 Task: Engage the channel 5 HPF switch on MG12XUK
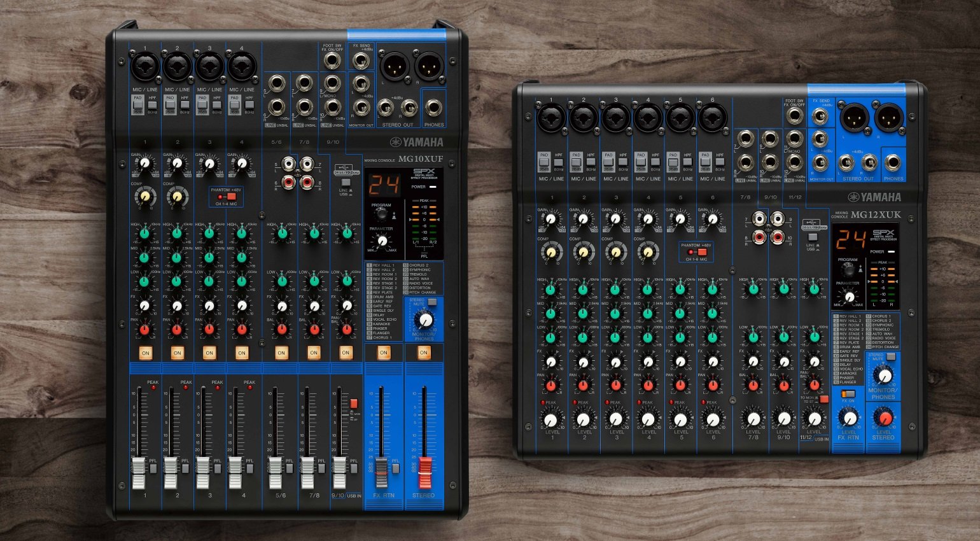tap(687, 162)
